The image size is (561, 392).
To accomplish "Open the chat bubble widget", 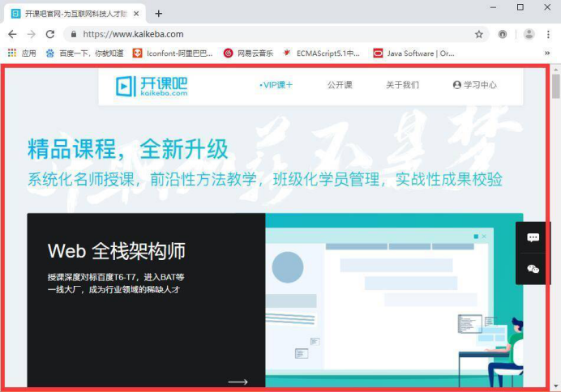I will tap(533, 237).
